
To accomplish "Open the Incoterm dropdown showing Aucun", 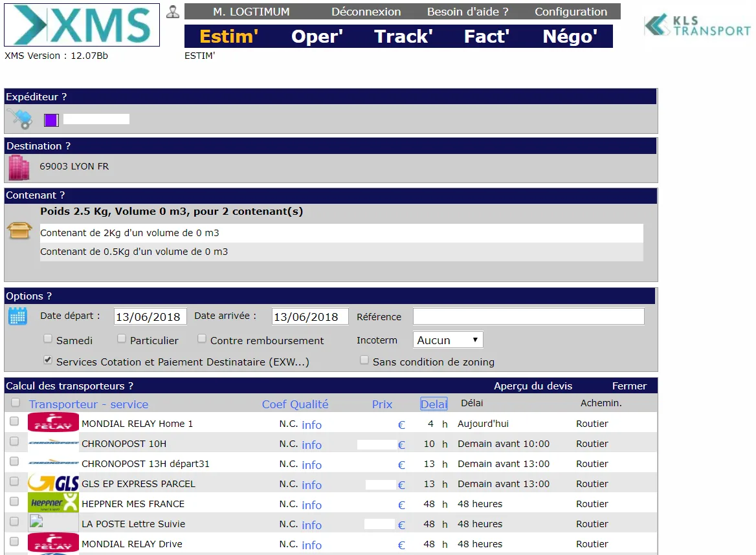I will (448, 340).
